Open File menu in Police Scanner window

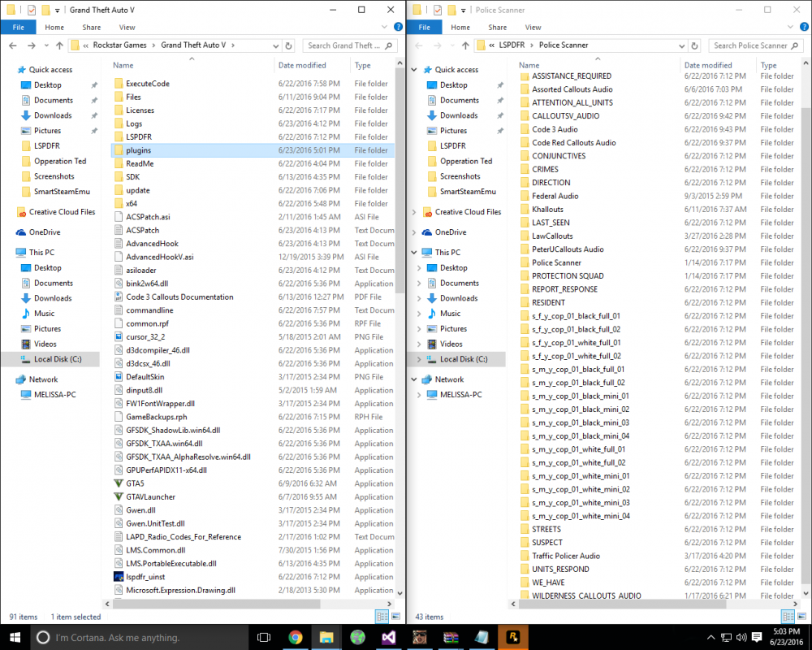coord(424,28)
